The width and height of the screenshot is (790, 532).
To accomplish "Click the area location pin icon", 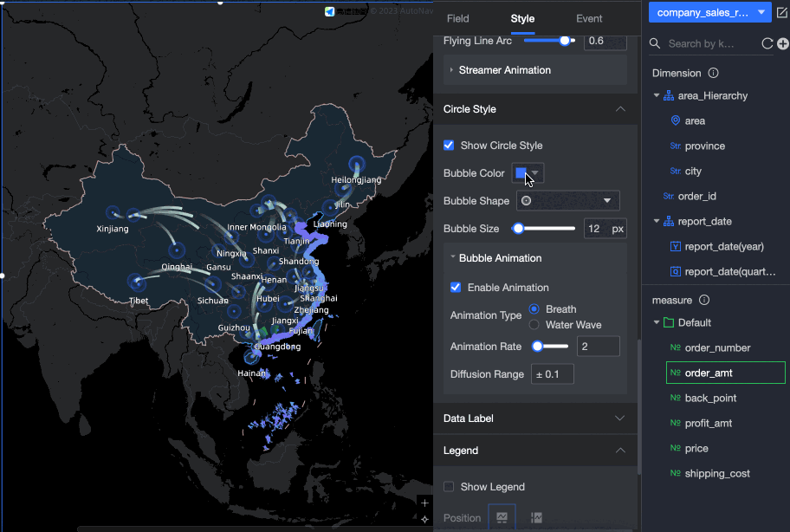I will 676,120.
